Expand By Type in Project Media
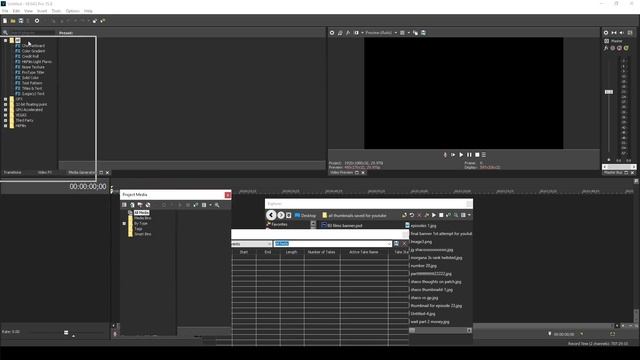This screenshot has height=360, width=640. 124,224
